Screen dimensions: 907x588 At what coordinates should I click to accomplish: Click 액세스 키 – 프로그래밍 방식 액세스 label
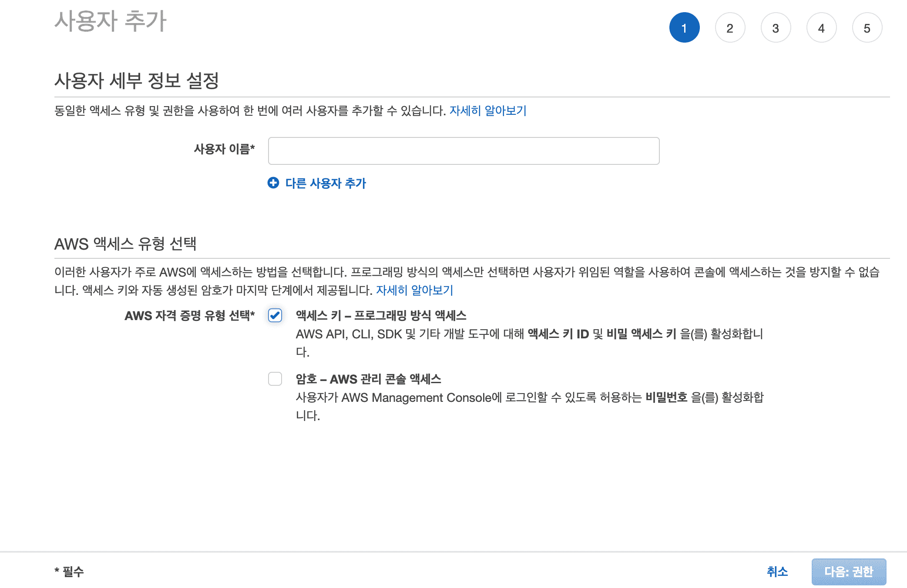tap(381, 315)
